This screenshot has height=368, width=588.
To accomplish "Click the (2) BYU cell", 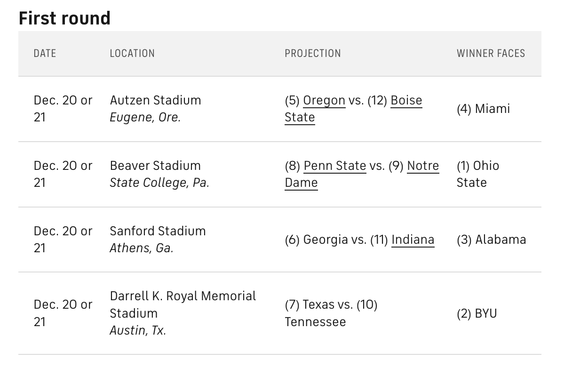I will [x=477, y=313].
